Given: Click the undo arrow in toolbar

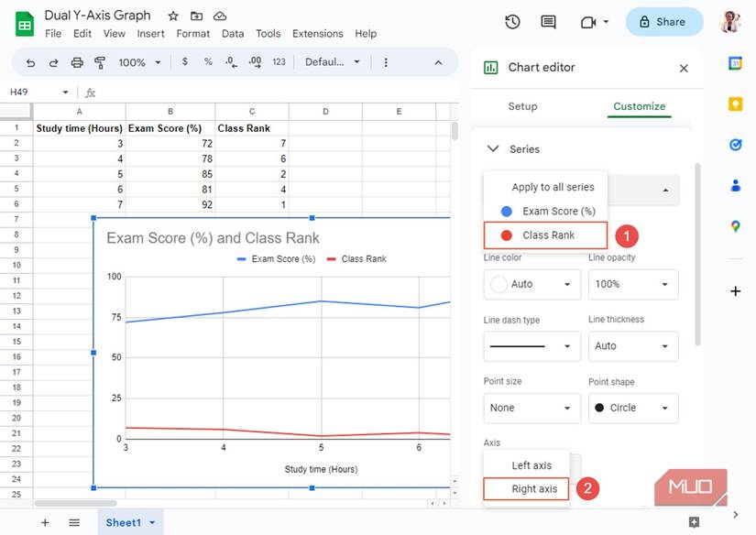Looking at the screenshot, I should (x=30, y=62).
